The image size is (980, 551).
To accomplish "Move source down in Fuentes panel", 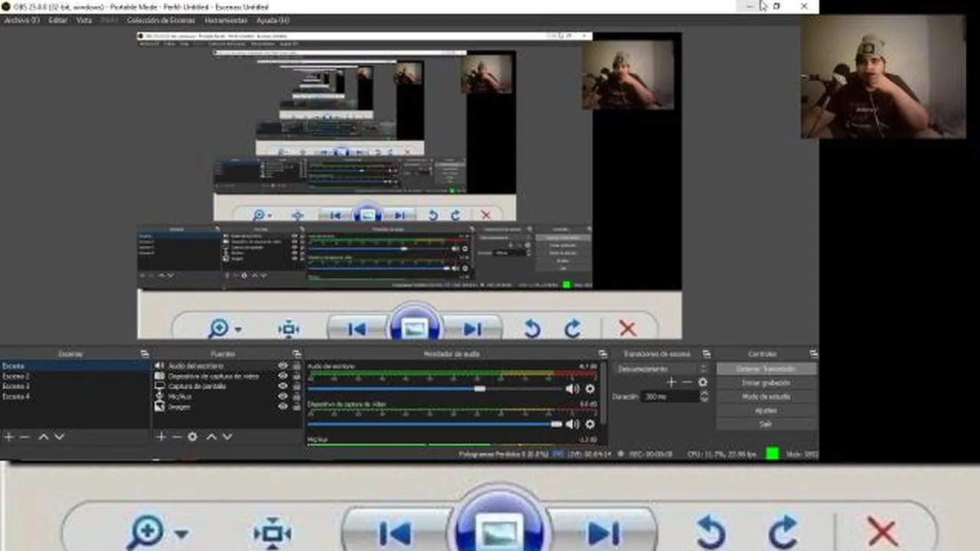I will [227, 437].
